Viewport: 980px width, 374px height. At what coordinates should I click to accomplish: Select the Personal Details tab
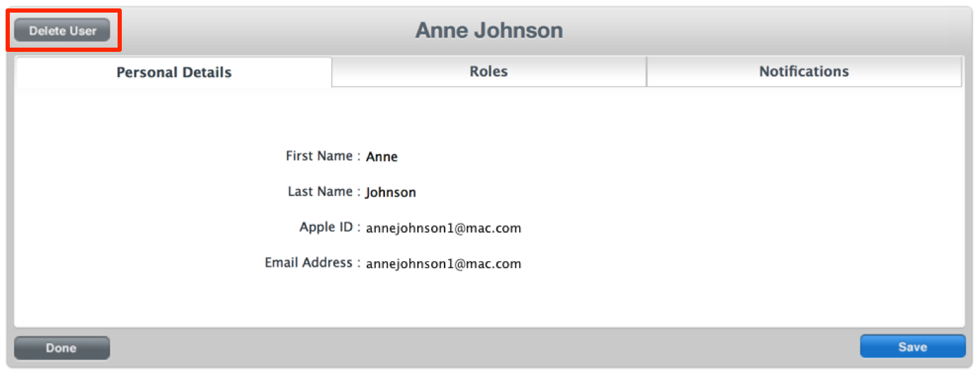(174, 72)
